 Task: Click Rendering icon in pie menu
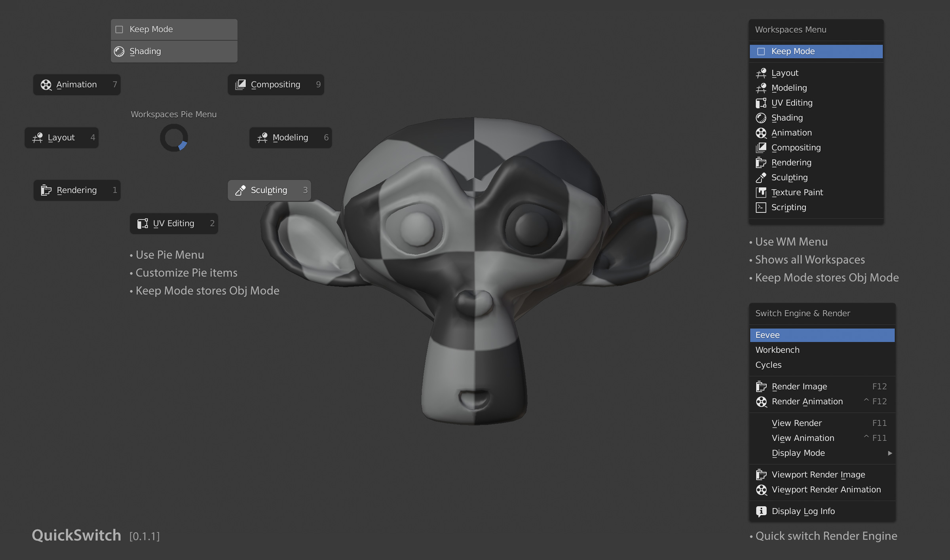pyautogui.click(x=46, y=190)
